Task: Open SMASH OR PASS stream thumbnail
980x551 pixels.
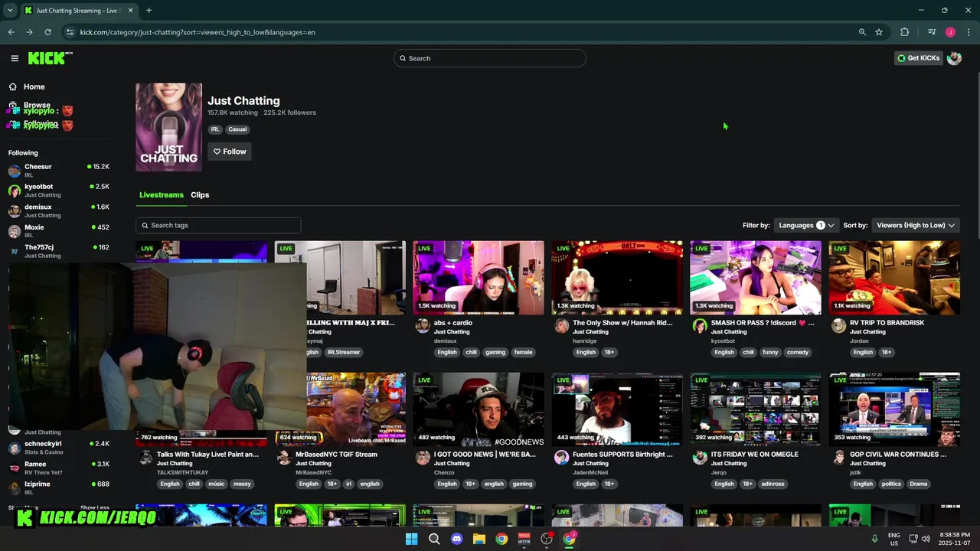Action: 756,278
